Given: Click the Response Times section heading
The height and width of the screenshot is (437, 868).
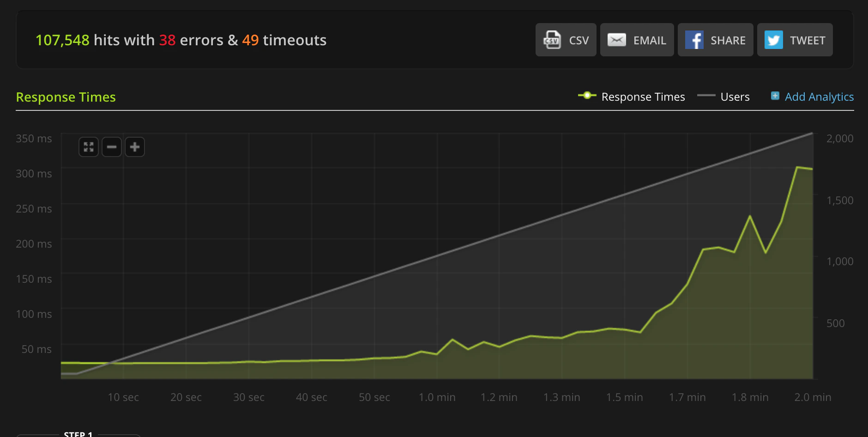Looking at the screenshot, I should (x=66, y=97).
